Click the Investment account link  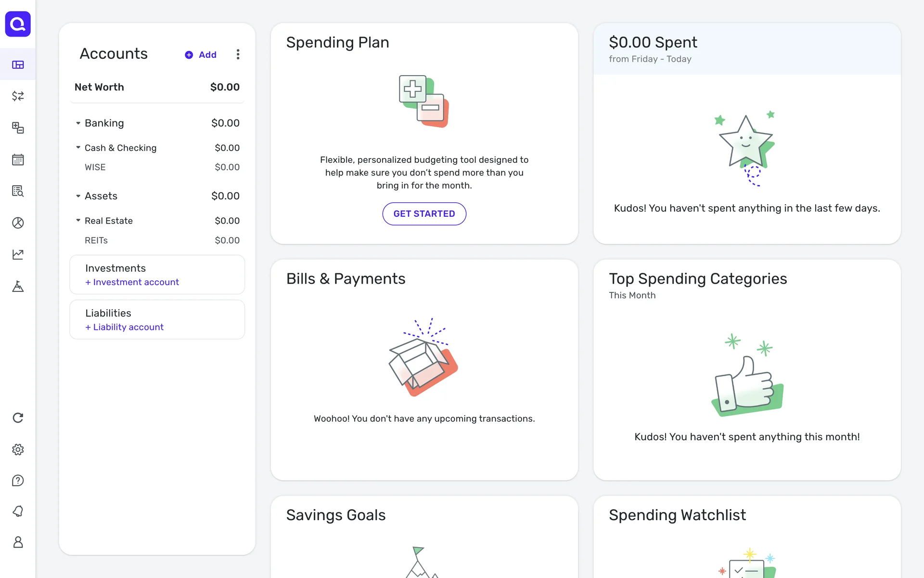[x=132, y=282]
